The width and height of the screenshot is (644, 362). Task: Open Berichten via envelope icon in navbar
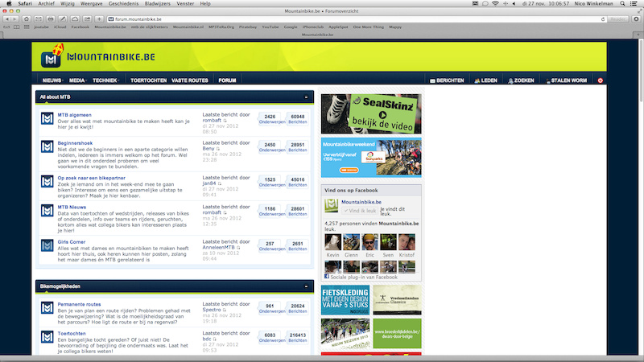(x=447, y=81)
